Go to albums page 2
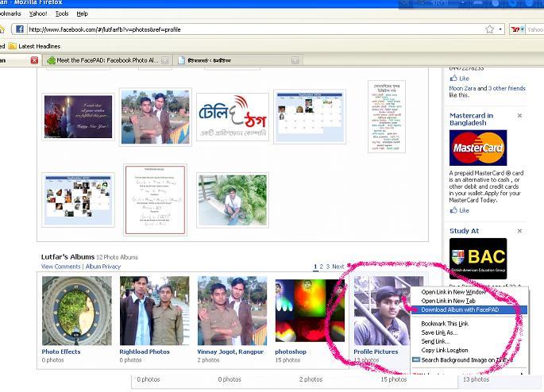Screen dimensions: 544x392 [x=322, y=267]
